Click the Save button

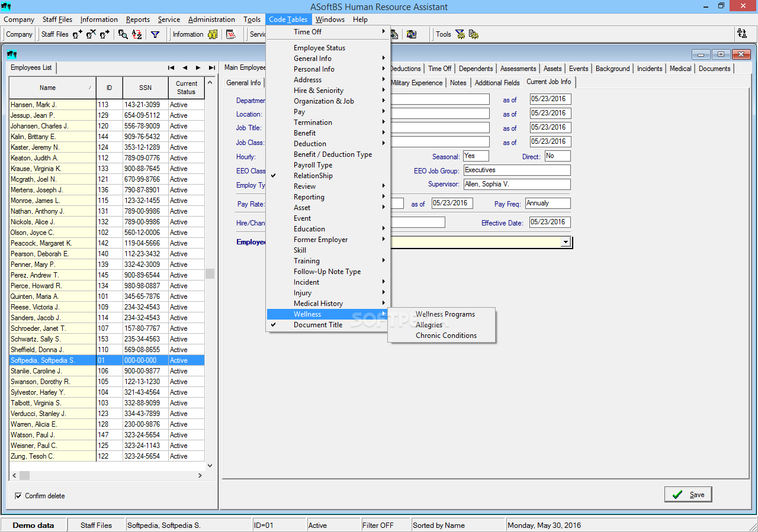tap(688, 495)
